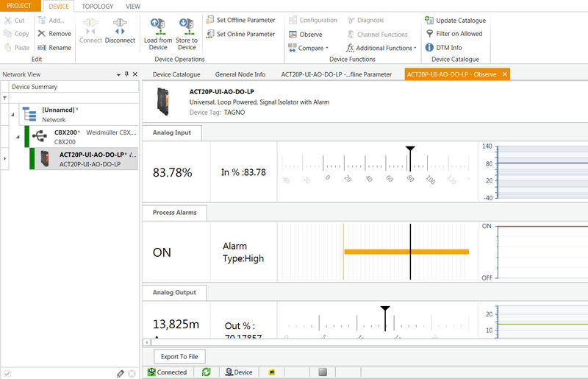
Task: Click the Store to Device icon
Action: [187, 26]
